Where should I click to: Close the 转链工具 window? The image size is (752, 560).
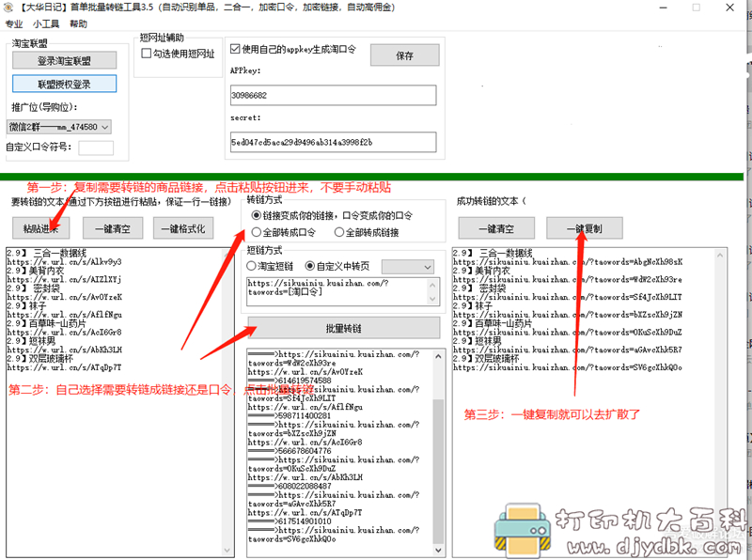coord(729,8)
